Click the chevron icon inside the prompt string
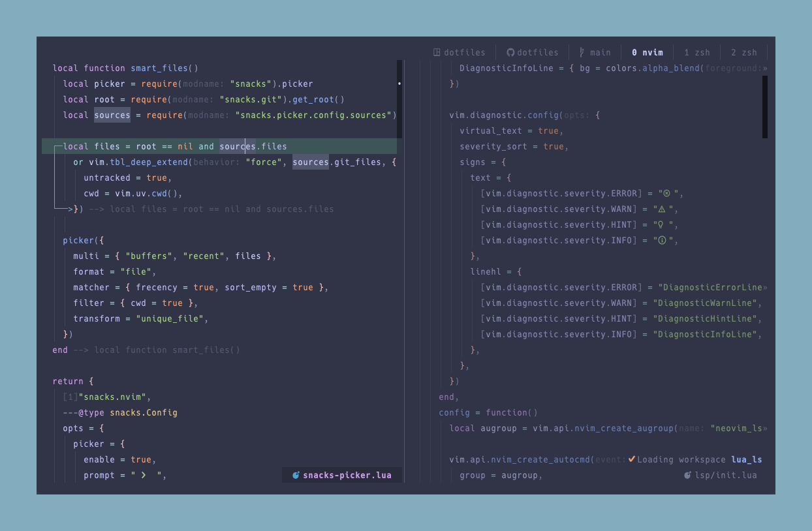The height and width of the screenshot is (531, 812). click(x=144, y=475)
